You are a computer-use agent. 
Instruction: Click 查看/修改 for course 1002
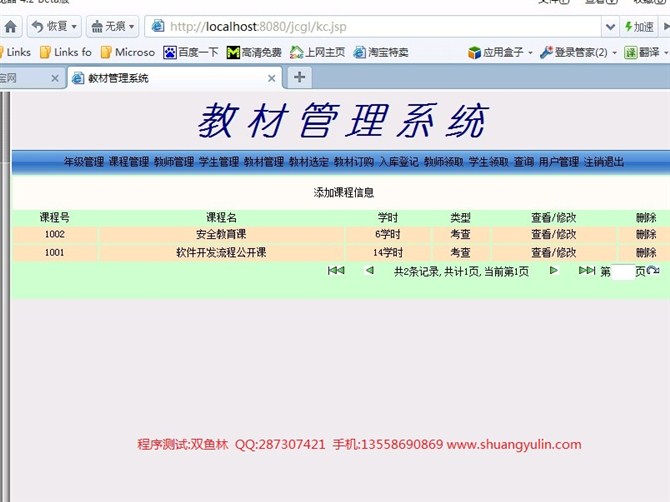tap(553, 234)
